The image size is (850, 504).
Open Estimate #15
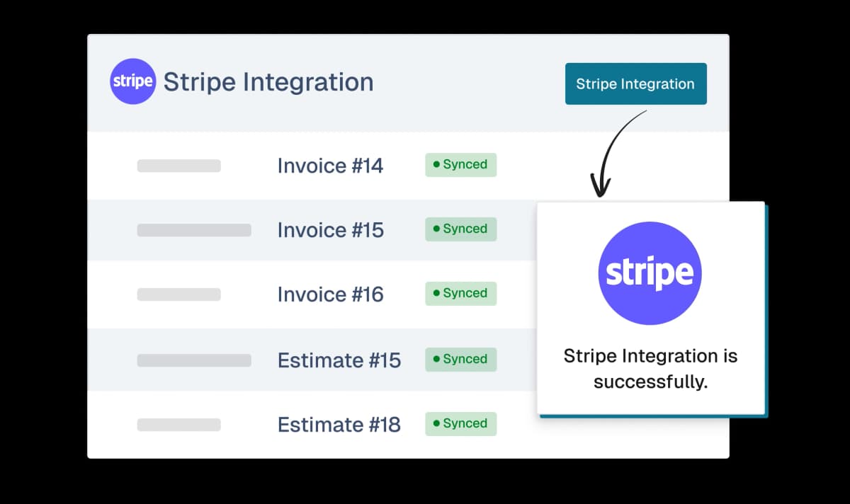click(339, 360)
